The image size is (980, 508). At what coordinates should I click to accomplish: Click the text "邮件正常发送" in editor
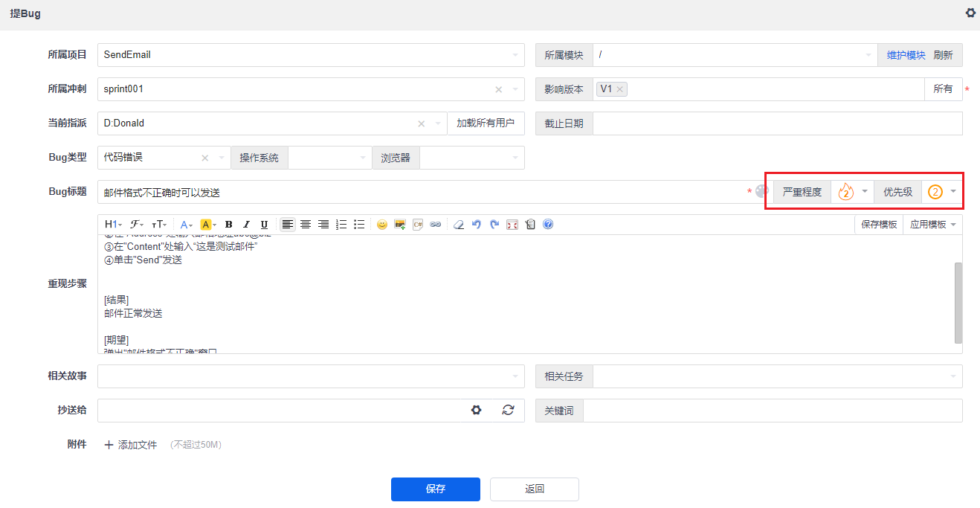[133, 313]
